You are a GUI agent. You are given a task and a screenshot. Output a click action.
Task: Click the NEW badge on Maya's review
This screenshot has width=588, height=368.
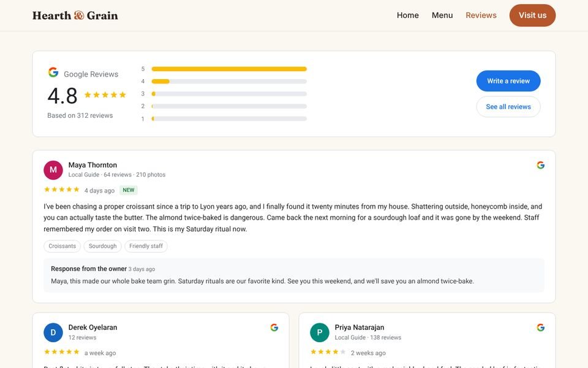(129, 190)
